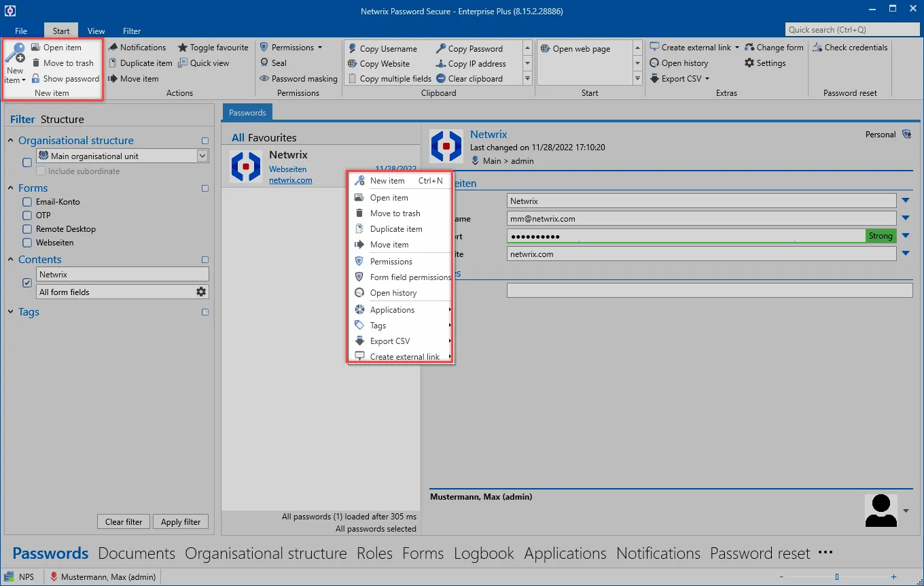Click Copy Password in the clipboard group

469,48
